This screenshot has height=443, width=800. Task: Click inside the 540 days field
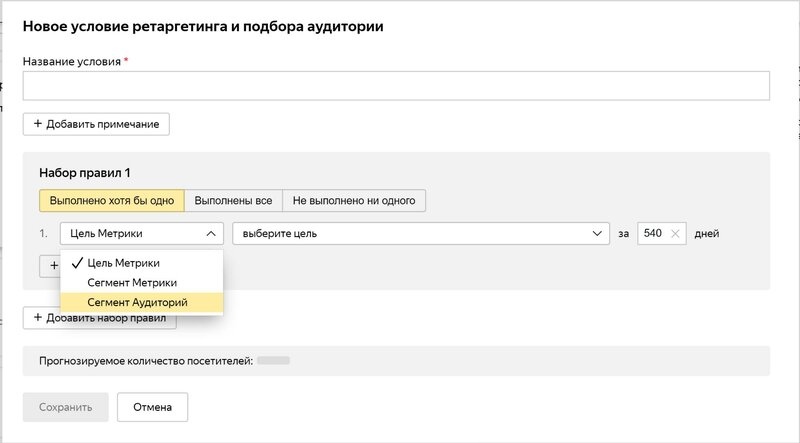(x=654, y=234)
